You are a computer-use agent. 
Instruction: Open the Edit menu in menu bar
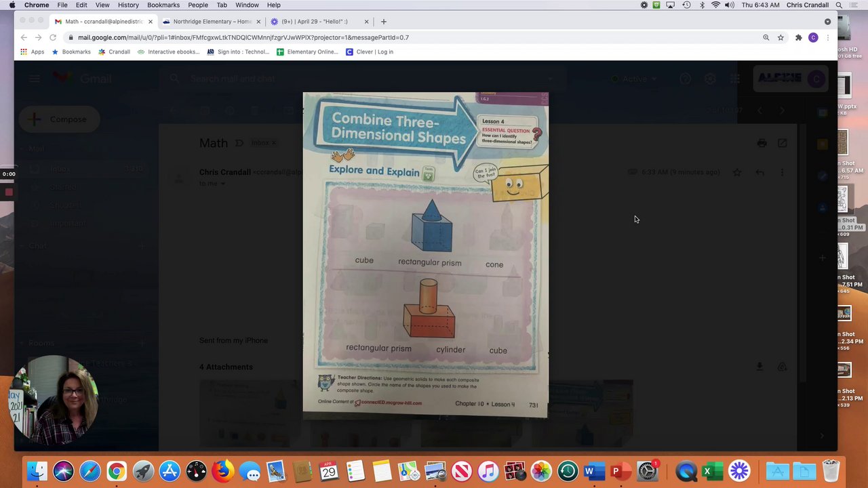81,5
